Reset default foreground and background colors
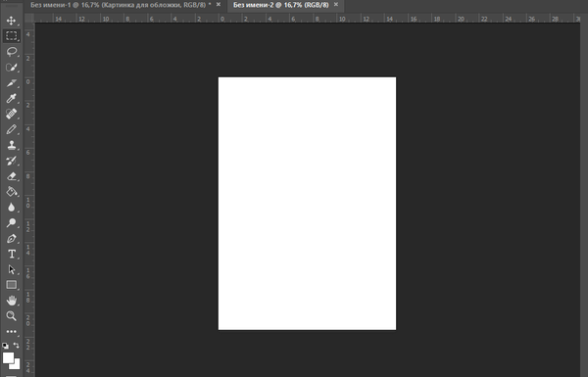Viewport: 588px width, 377px height. point(5,346)
